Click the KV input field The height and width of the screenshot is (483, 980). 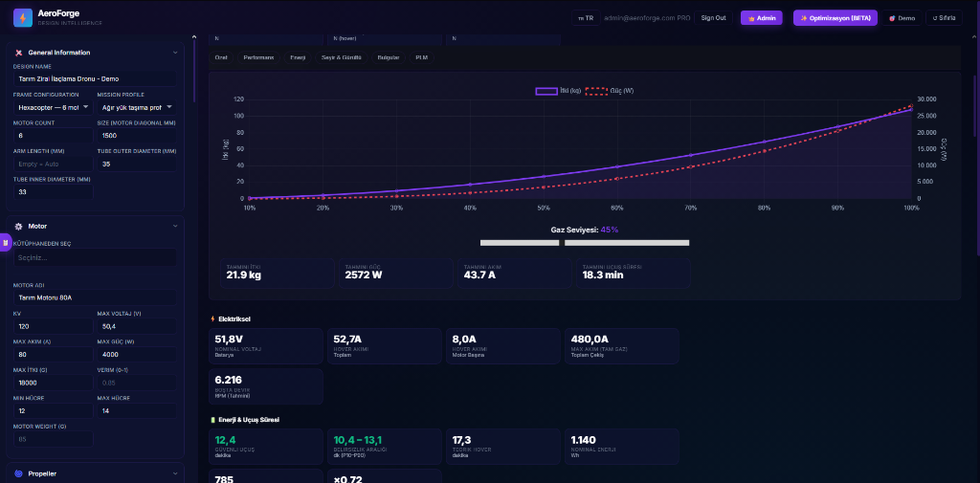click(54, 326)
